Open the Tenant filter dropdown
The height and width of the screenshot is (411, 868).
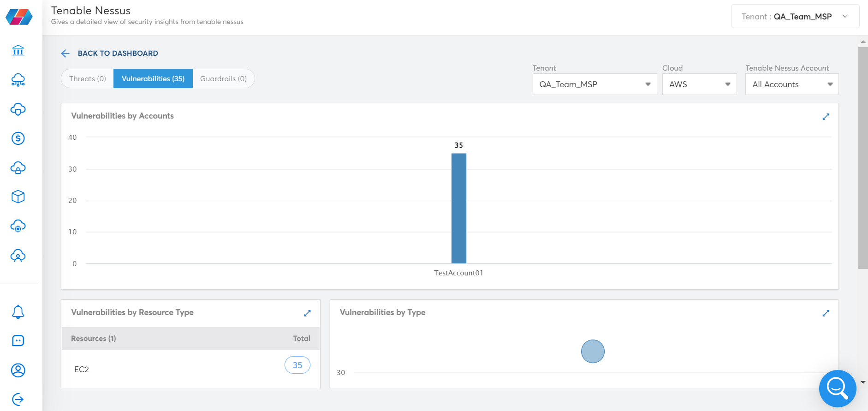(x=595, y=84)
